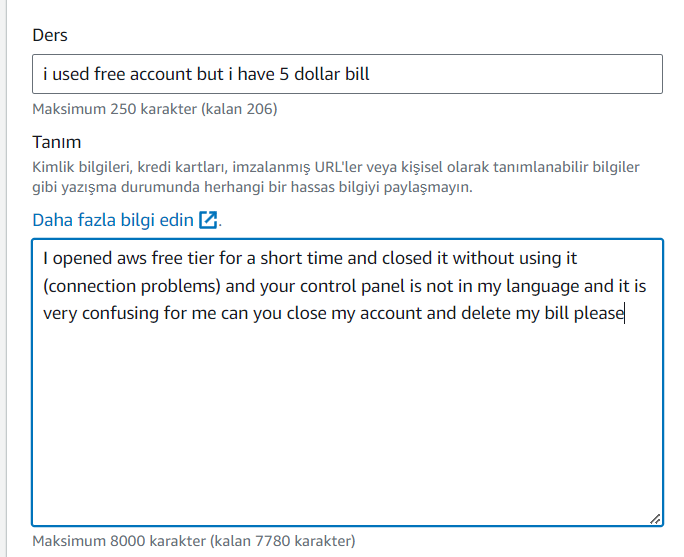This screenshot has height=557, width=684.
Task: Click the resize handle of the description textarea
Action: coord(655,519)
